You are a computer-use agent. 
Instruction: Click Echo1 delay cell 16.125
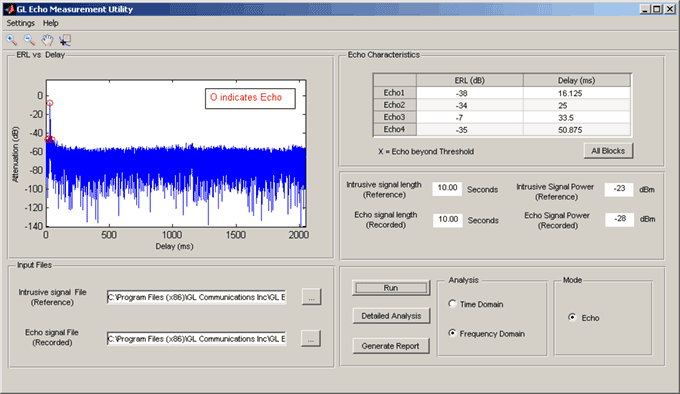click(x=577, y=93)
